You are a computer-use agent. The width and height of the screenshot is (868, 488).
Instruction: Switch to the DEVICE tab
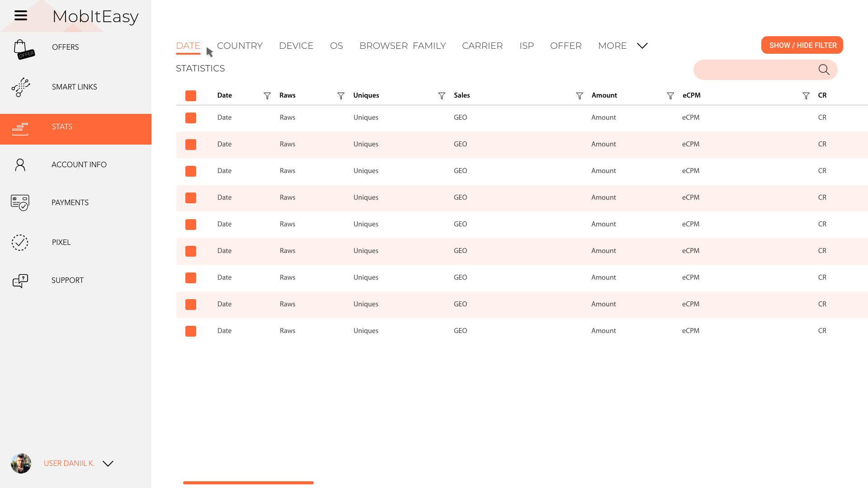pos(296,46)
